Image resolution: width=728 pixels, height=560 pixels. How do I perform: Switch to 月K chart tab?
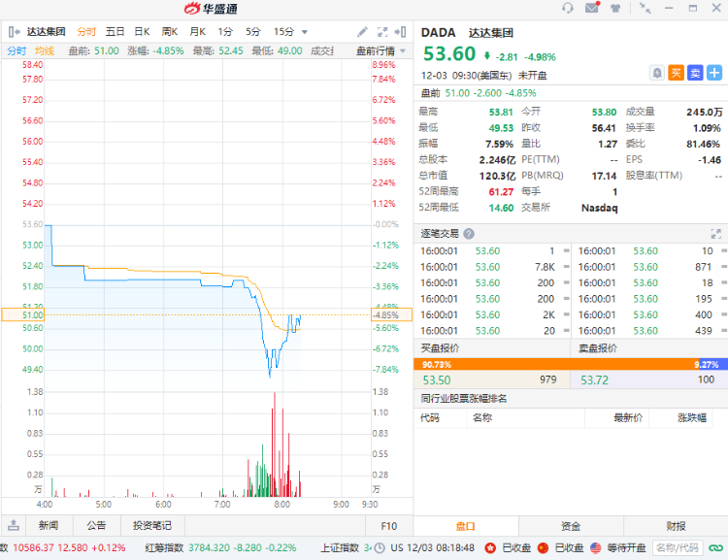point(197,32)
